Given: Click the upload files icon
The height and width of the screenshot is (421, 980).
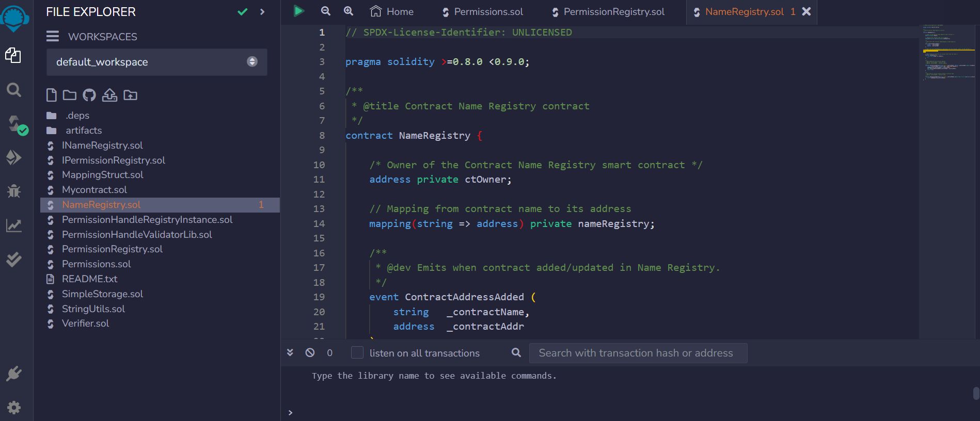Looking at the screenshot, I should pos(109,95).
